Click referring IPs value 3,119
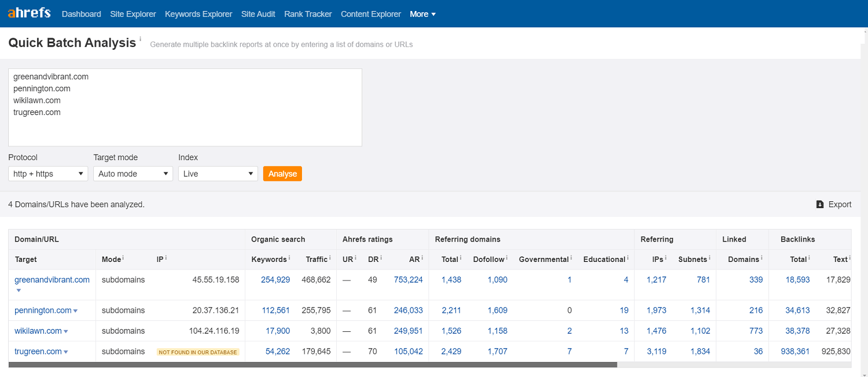 click(x=657, y=352)
